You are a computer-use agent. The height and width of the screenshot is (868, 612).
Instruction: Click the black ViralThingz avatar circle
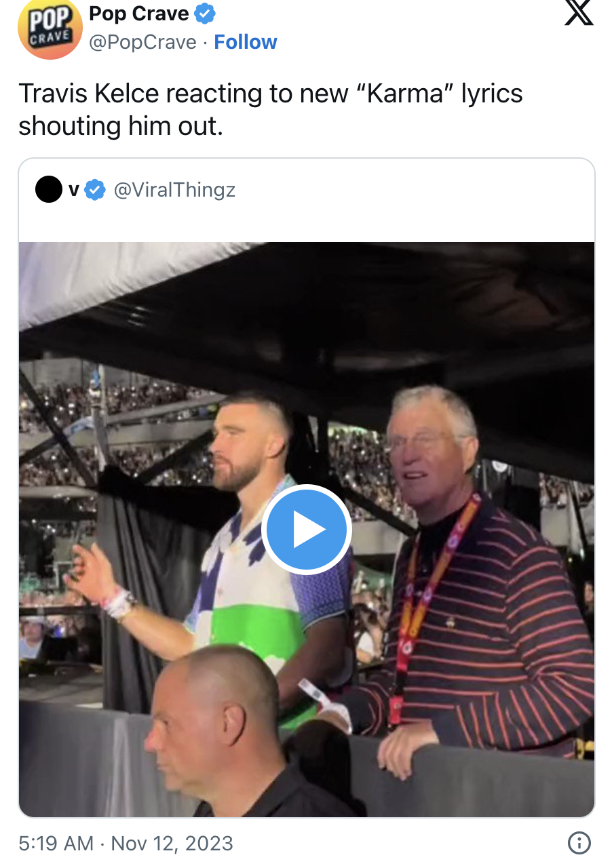tap(49, 191)
